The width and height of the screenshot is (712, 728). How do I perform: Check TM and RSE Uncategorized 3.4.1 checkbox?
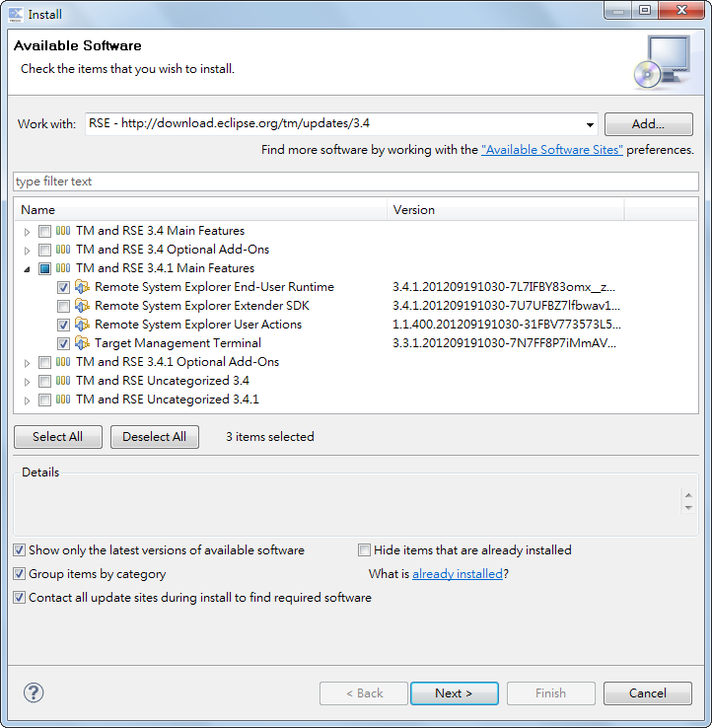[x=44, y=400]
